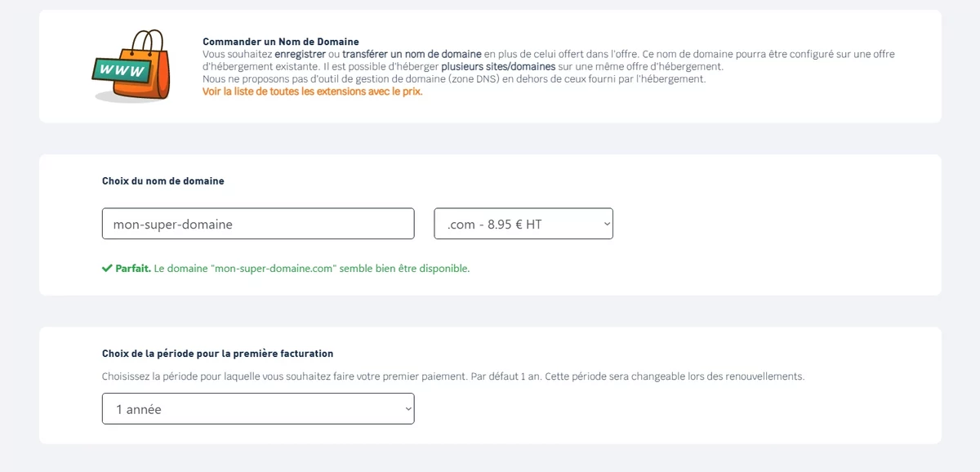Image resolution: width=980 pixels, height=472 pixels.
Task: Open 'Voir la liste de toutes les extensions' link
Action: point(313,91)
